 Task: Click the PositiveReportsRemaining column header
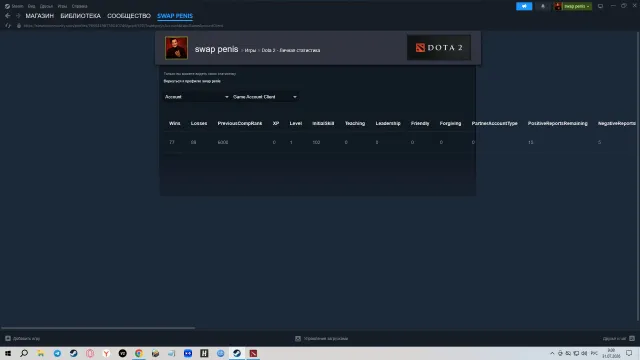[x=558, y=123]
